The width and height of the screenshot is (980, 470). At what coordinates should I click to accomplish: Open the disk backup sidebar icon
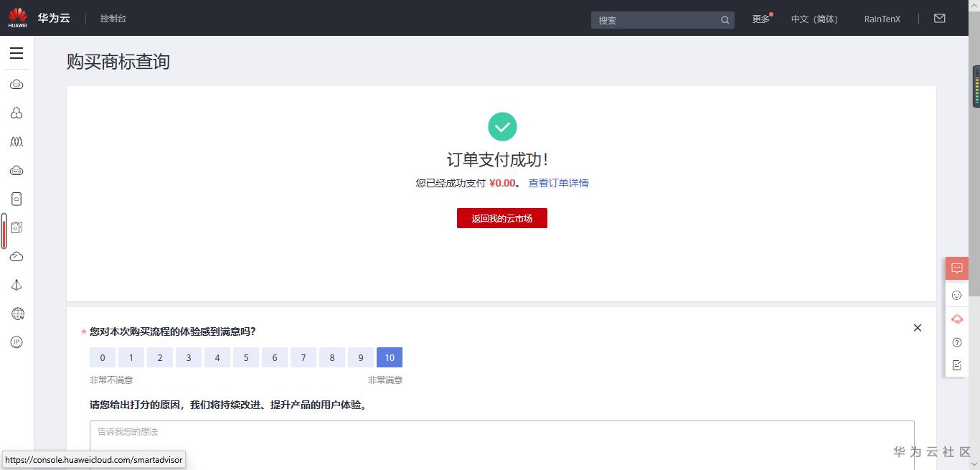pyautogui.click(x=17, y=227)
